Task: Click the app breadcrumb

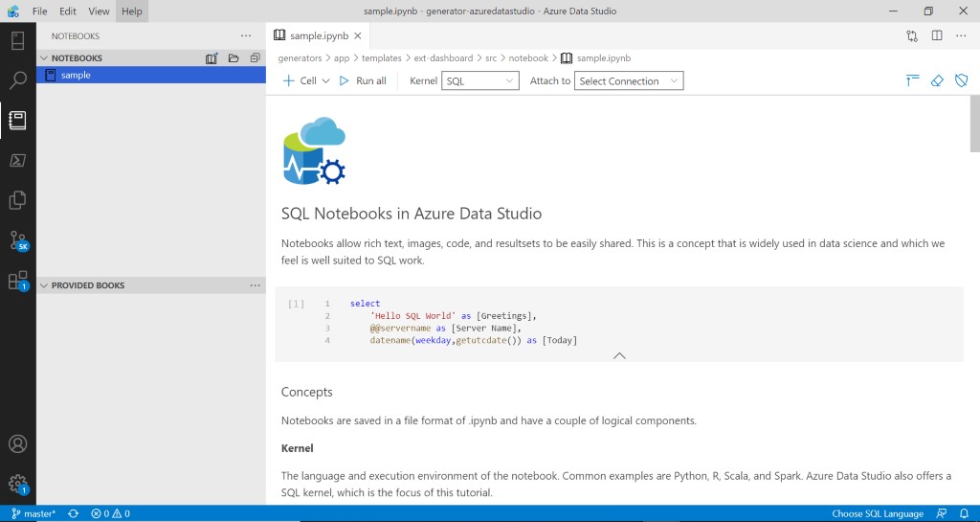Action: [x=342, y=58]
